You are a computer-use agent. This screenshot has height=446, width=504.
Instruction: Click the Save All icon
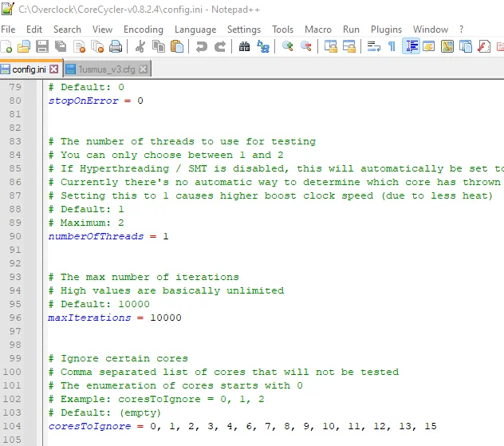tap(61, 46)
